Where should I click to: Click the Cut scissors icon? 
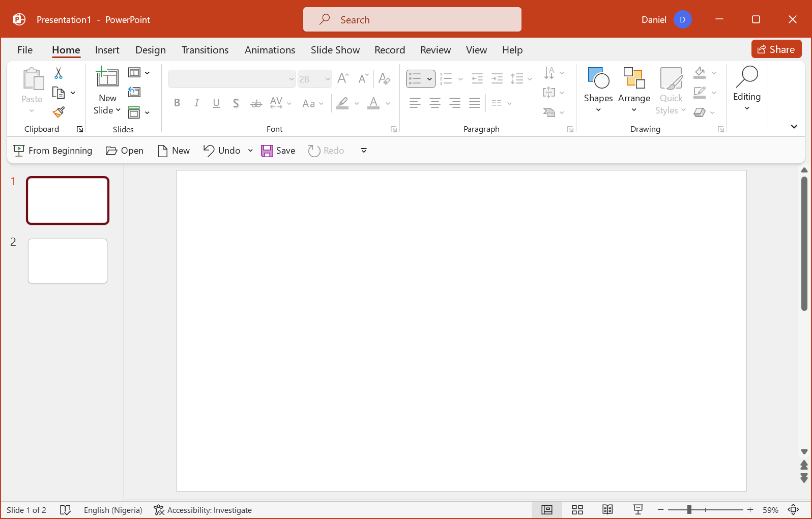[x=59, y=73]
